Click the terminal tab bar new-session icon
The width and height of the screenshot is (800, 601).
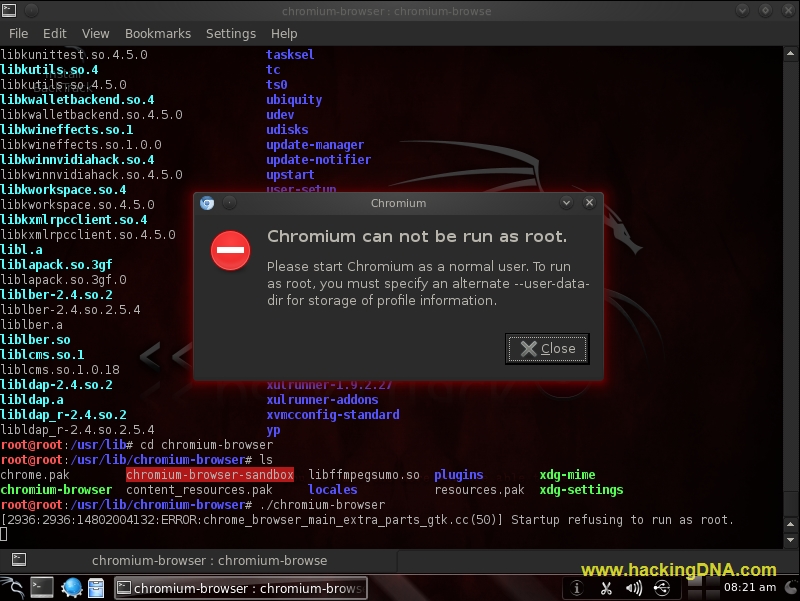coord(19,560)
